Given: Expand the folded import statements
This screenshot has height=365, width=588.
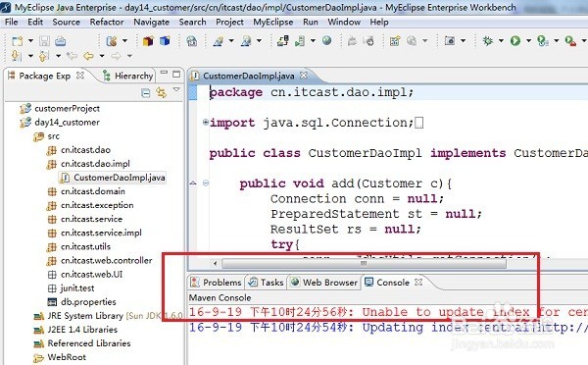Looking at the screenshot, I should coord(206,122).
